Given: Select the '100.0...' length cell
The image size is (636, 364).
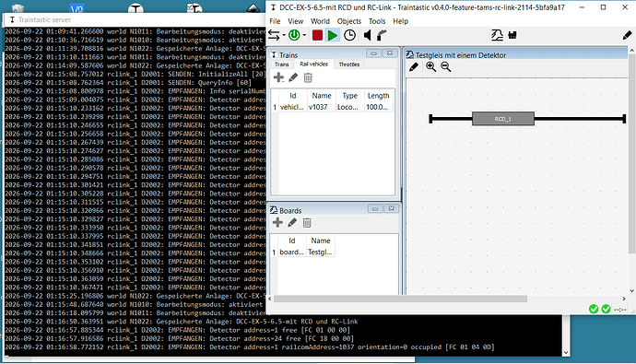Looking at the screenshot, I should (378, 107).
